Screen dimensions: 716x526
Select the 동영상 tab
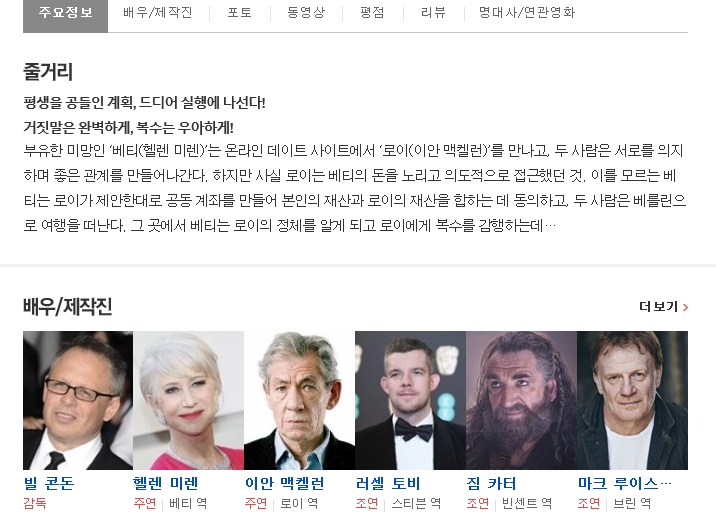click(x=306, y=12)
